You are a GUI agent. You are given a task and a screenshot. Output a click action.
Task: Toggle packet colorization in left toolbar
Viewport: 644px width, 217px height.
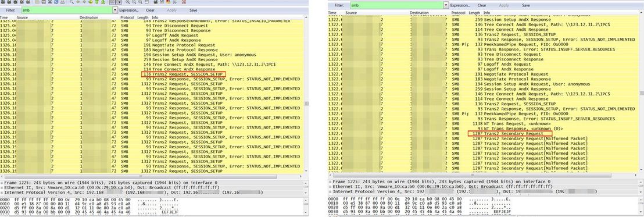[112, 2]
